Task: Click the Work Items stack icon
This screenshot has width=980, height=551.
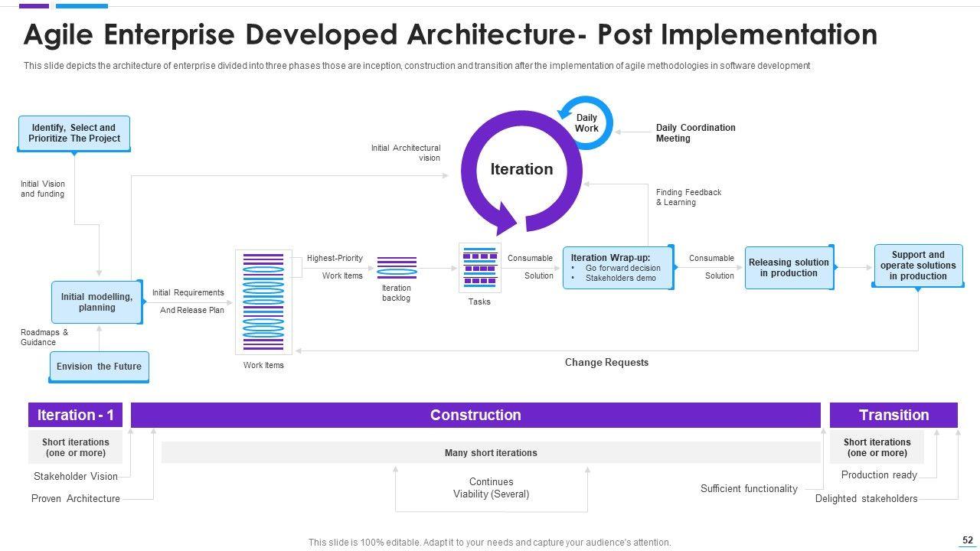Action: click(x=263, y=302)
